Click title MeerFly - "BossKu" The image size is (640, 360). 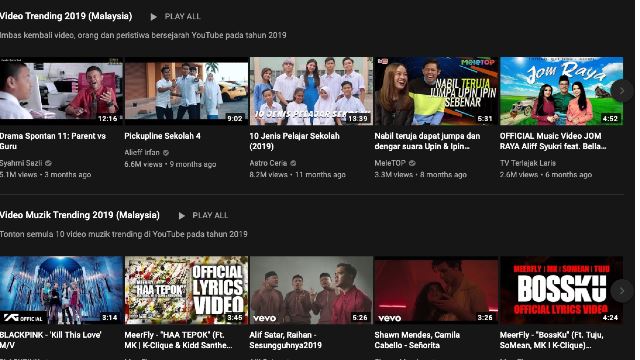[551, 340]
